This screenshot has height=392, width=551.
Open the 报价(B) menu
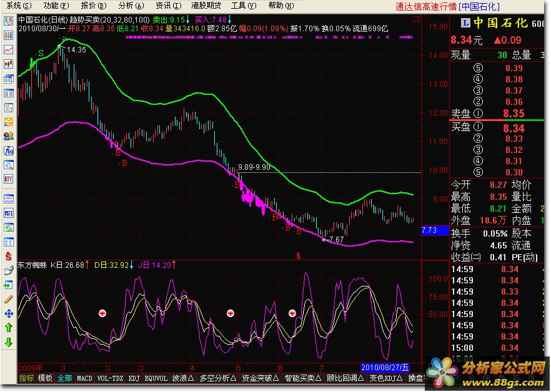click(94, 6)
